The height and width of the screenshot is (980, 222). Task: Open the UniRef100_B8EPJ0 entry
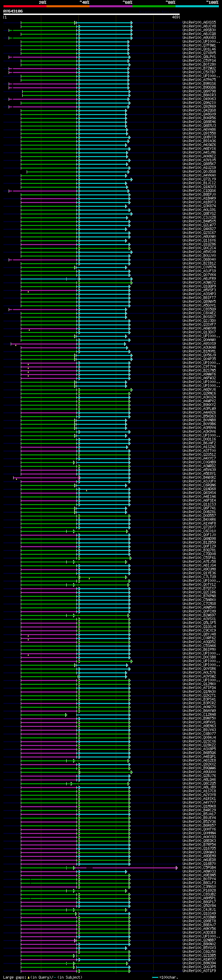coord(199,194)
